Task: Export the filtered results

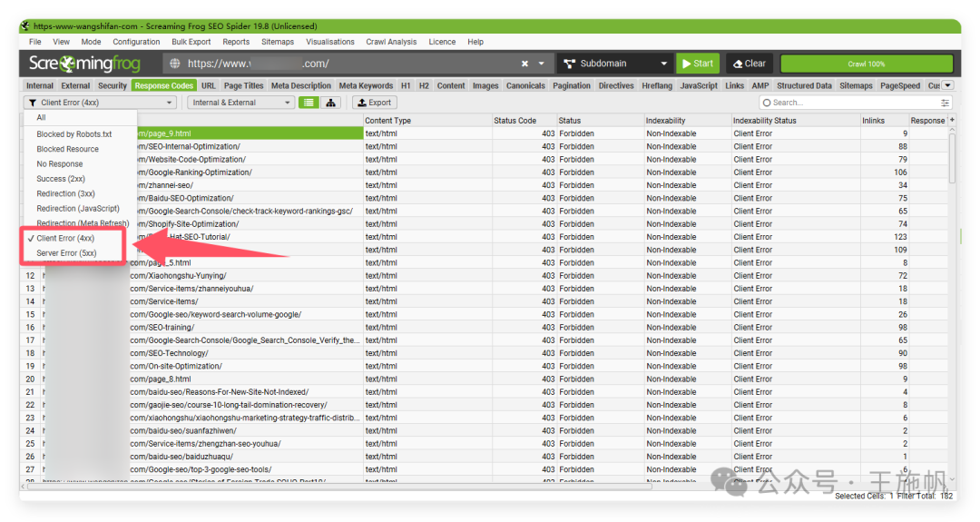Action: (375, 103)
